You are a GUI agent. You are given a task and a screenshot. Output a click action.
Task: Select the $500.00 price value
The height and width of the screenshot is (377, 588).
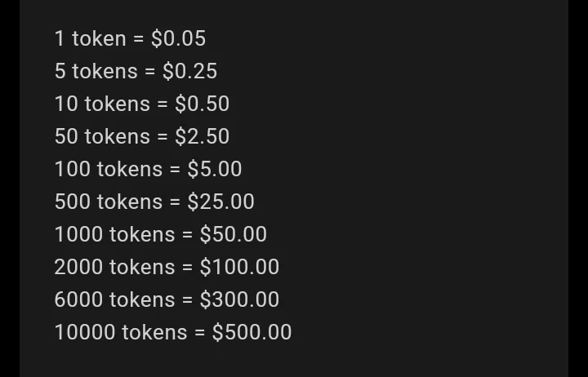point(252,332)
